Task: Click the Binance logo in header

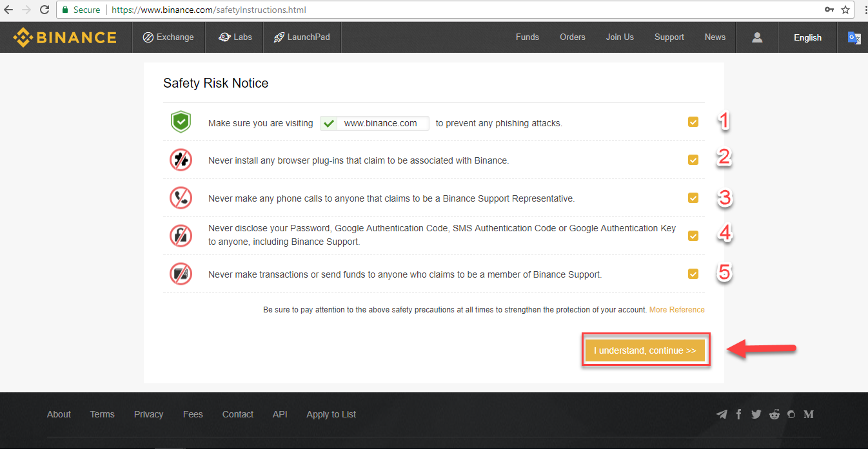Action: pos(65,37)
